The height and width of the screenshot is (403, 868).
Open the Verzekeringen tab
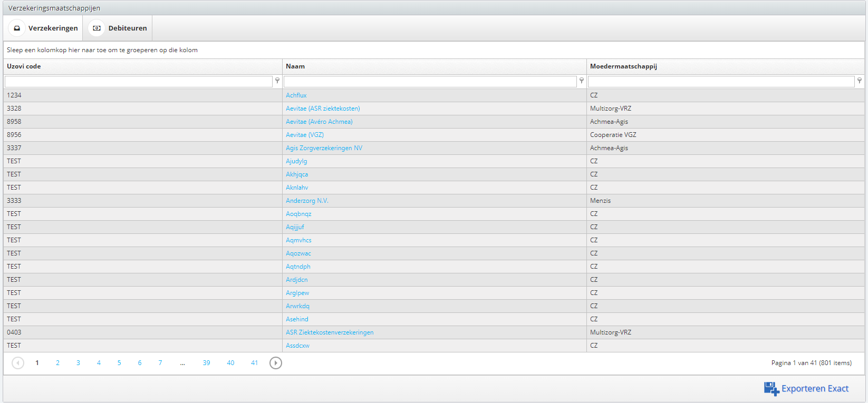pyautogui.click(x=43, y=28)
